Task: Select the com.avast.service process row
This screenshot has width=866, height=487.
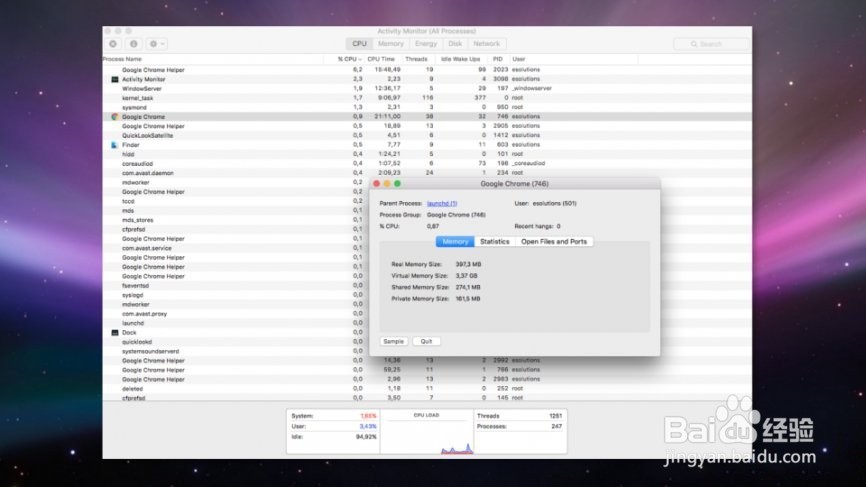Action: coord(236,248)
